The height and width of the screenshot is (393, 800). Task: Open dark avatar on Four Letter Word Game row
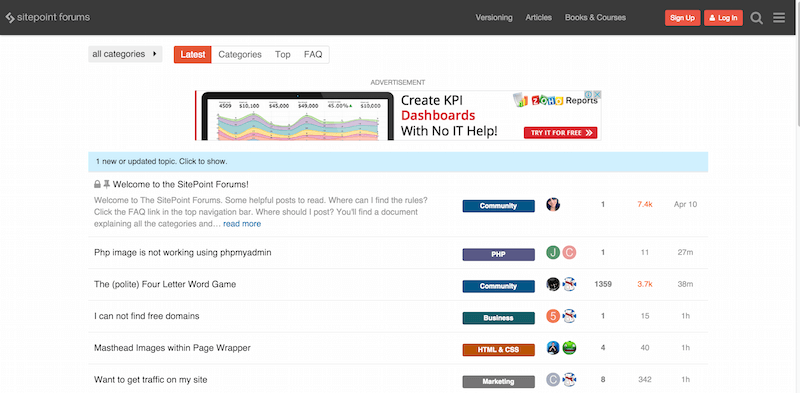click(x=553, y=284)
